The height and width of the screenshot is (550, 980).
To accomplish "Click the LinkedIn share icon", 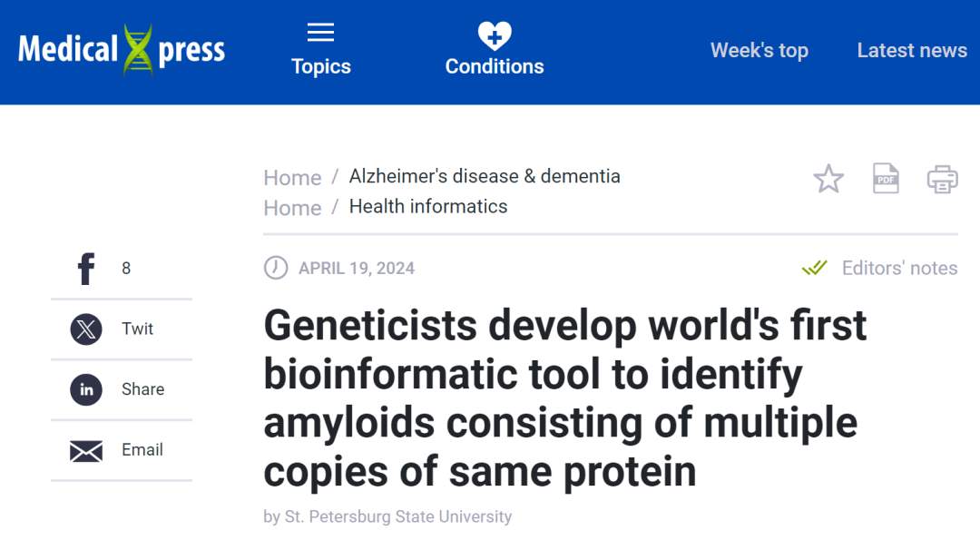I will click(x=86, y=389).
